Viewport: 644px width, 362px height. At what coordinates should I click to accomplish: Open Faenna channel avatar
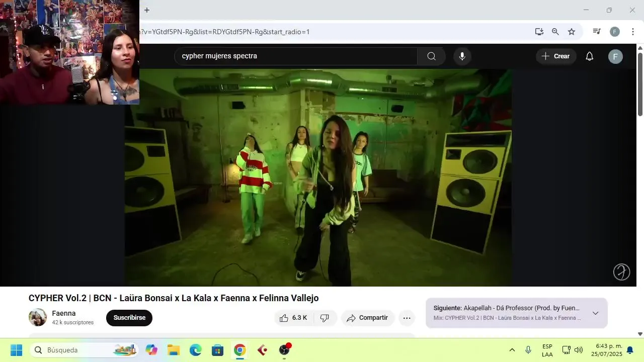tap(38, 317)
